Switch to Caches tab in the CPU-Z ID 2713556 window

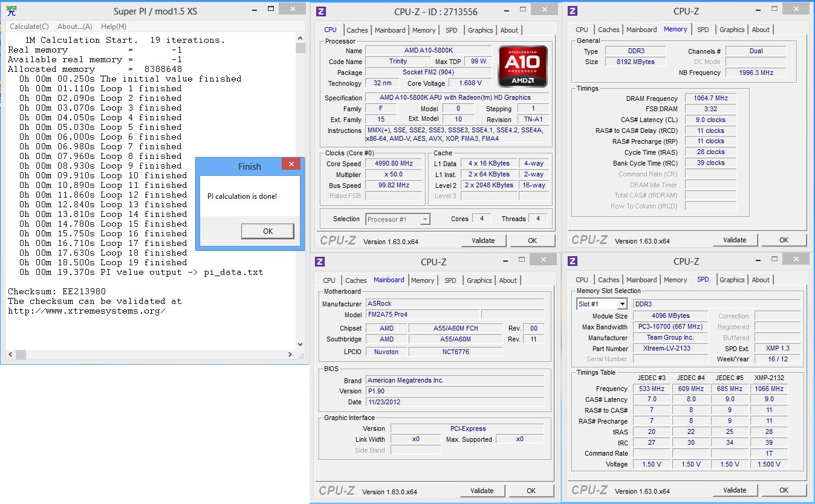click(x=357, y=30)
